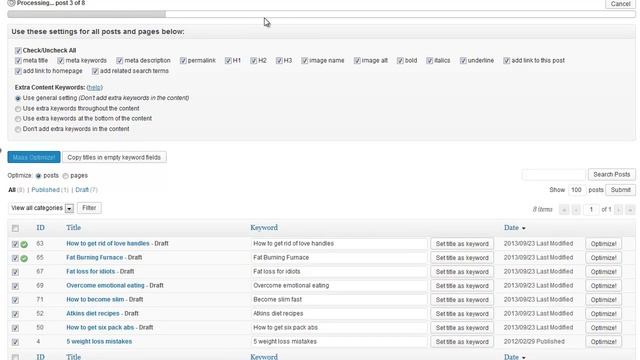The image size is (640, 360).
Task: Choose posts radio for Optimize
Action: point(38,176)
